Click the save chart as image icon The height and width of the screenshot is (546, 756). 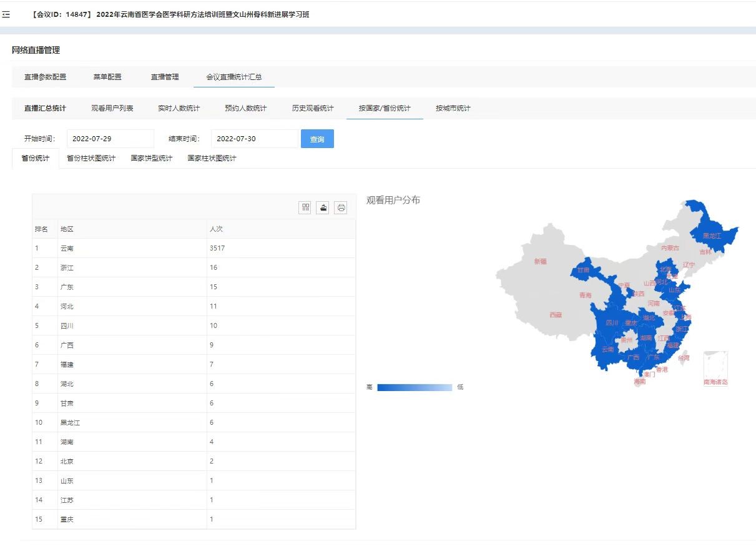322,207
